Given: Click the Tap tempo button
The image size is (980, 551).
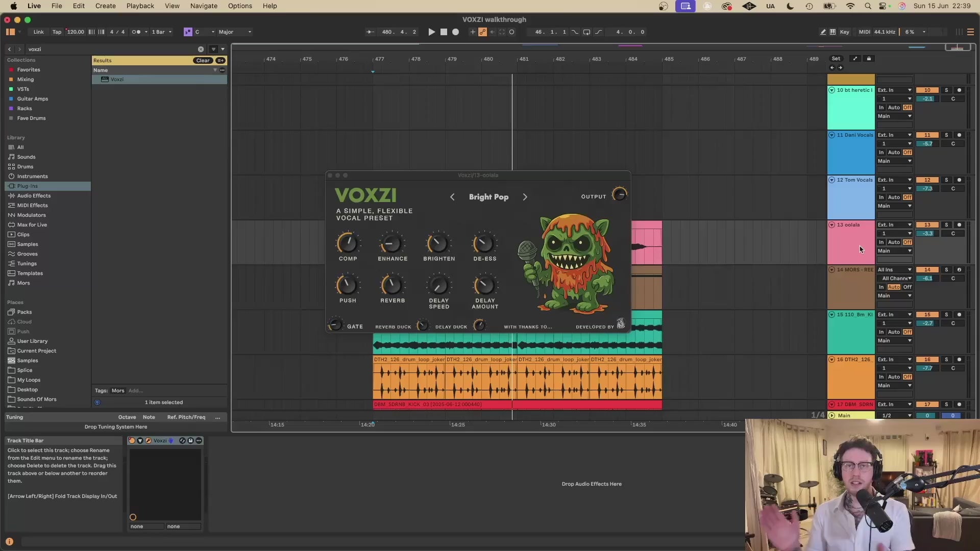Looking at the screenshot, I should click(x=57, y=32).
